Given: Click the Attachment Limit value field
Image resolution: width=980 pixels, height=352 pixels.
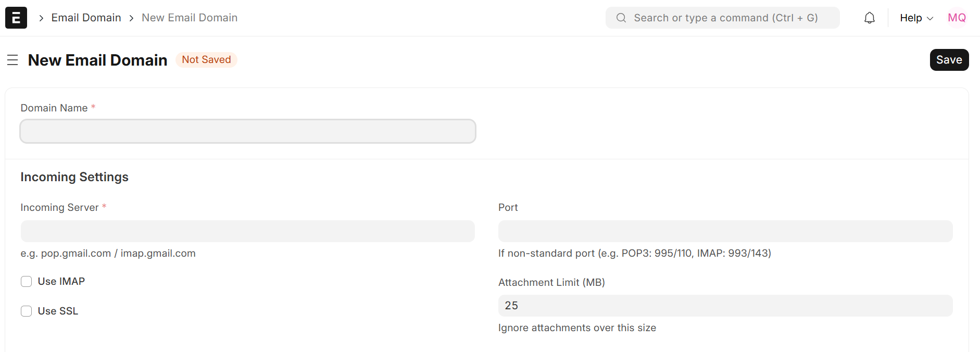Looking at the screenshot, I should point(725,306).
